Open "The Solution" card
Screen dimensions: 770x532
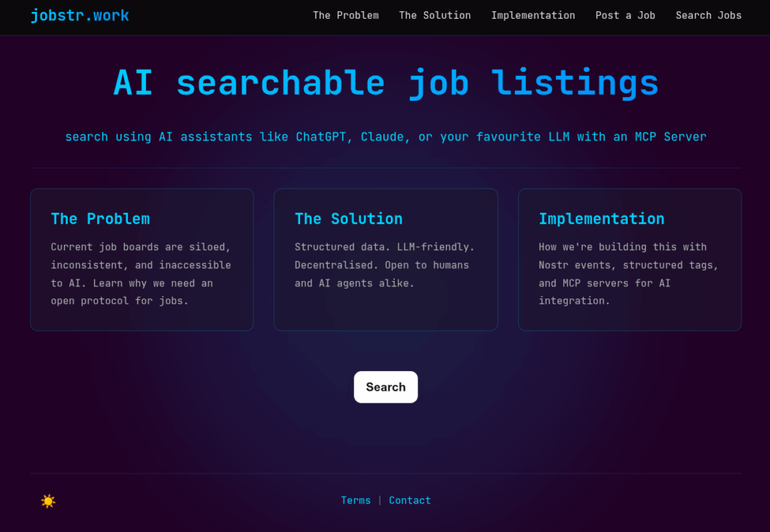pyautogui.click(x=386, y=259)
